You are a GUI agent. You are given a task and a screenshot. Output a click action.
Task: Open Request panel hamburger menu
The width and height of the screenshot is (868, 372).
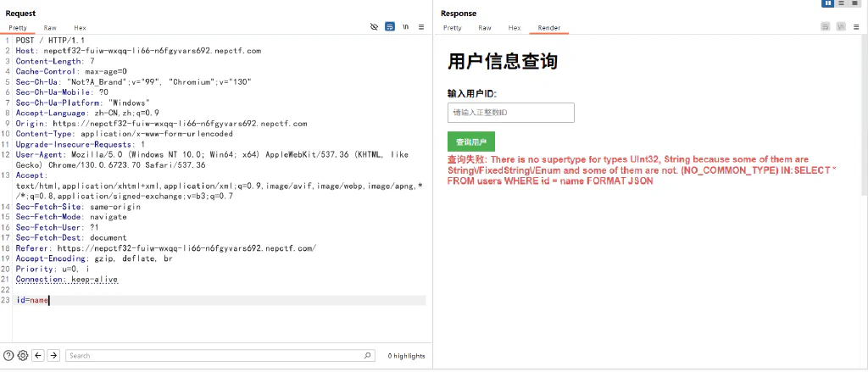[x=421, y=26]
